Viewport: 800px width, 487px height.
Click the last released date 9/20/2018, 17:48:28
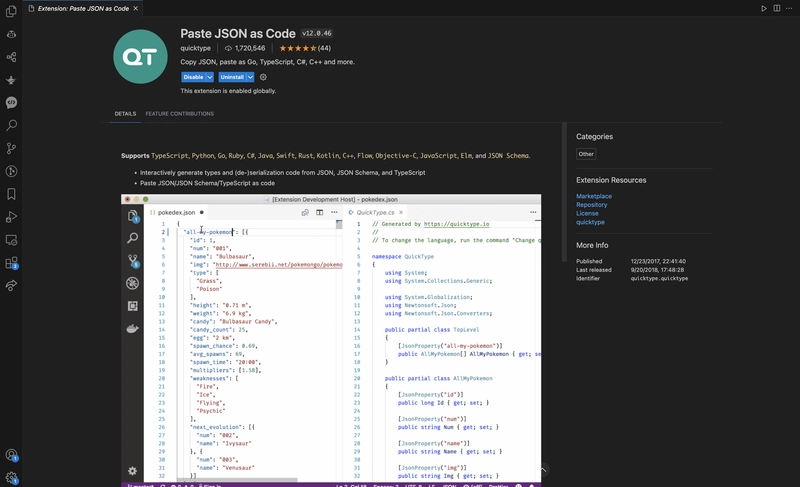coord(657,270)
